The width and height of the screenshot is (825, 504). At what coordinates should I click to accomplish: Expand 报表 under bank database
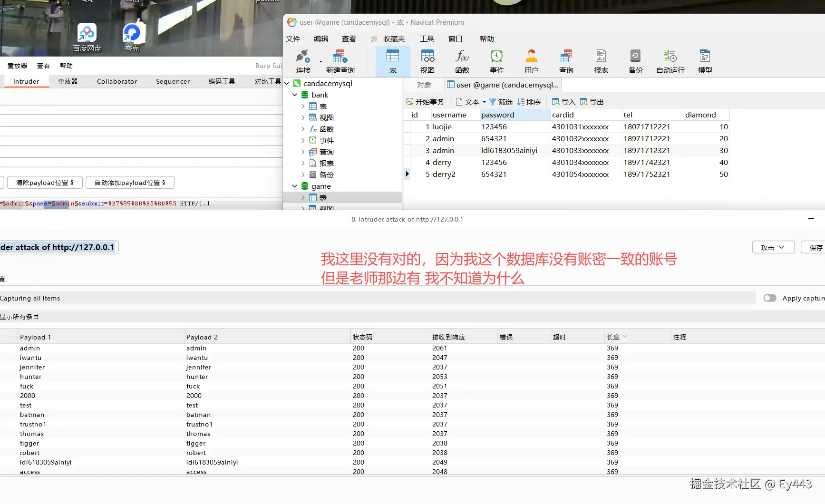303,163
